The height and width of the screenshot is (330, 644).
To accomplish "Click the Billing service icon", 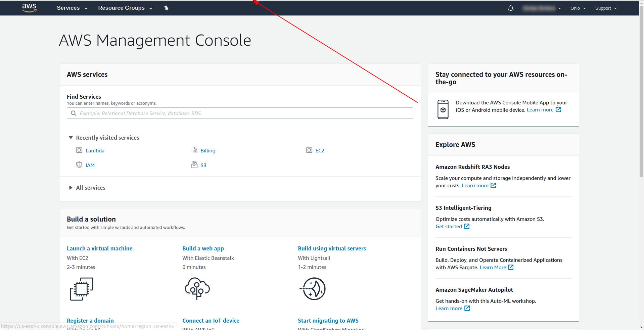I will (194, 150).
